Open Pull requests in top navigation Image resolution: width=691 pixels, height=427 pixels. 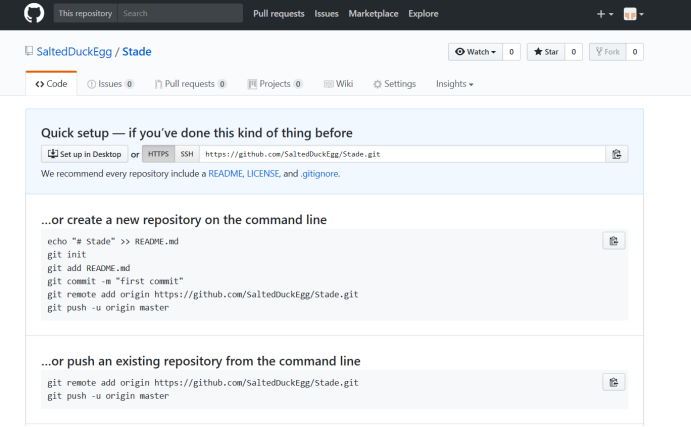[279, 14]
